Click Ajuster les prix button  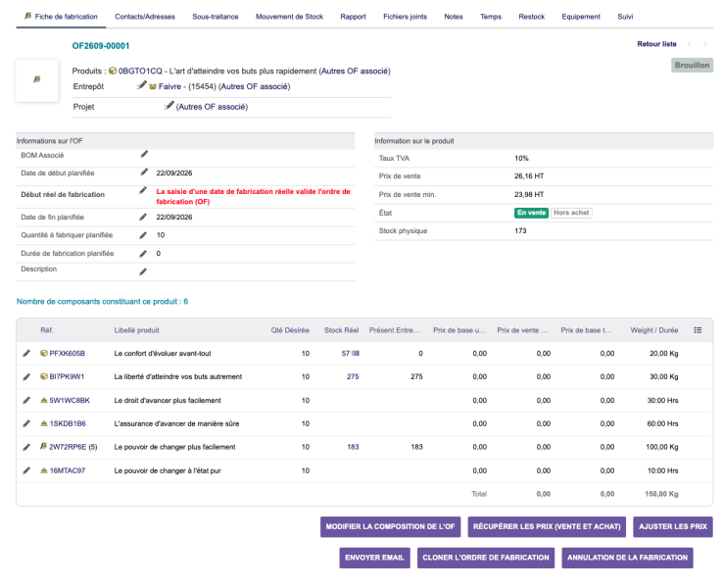tap(673, 526)
